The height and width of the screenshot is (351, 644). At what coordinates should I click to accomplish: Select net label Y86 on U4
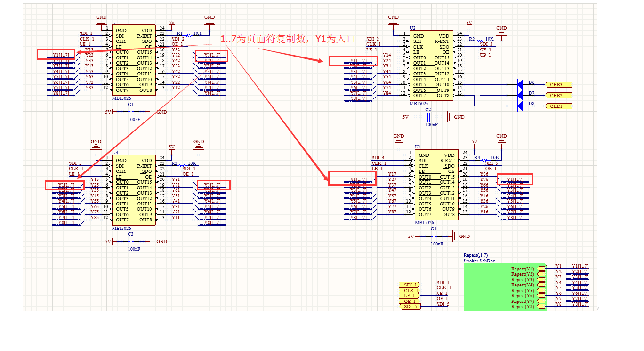coord(484,174)
